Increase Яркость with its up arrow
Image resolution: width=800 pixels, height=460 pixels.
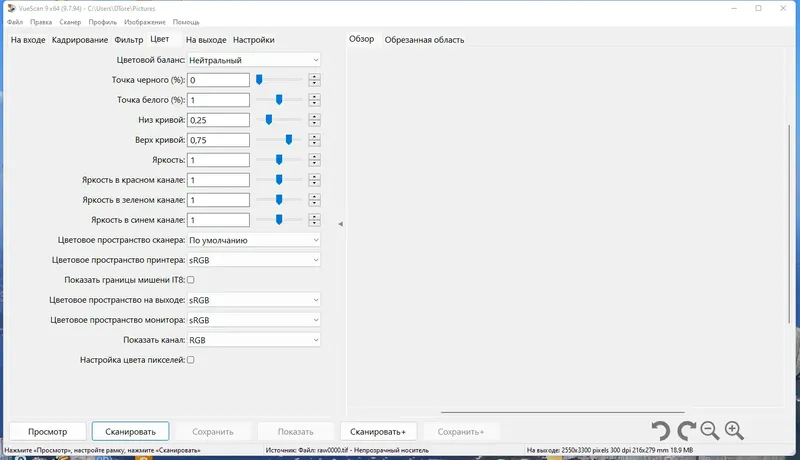pyautogui.click(x=314, y=157)
